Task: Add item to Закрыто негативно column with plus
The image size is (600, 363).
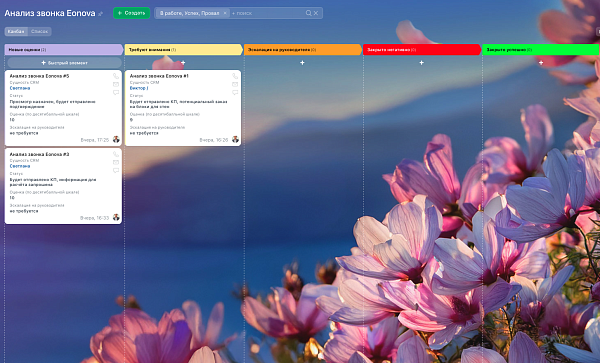Action: 422,62
